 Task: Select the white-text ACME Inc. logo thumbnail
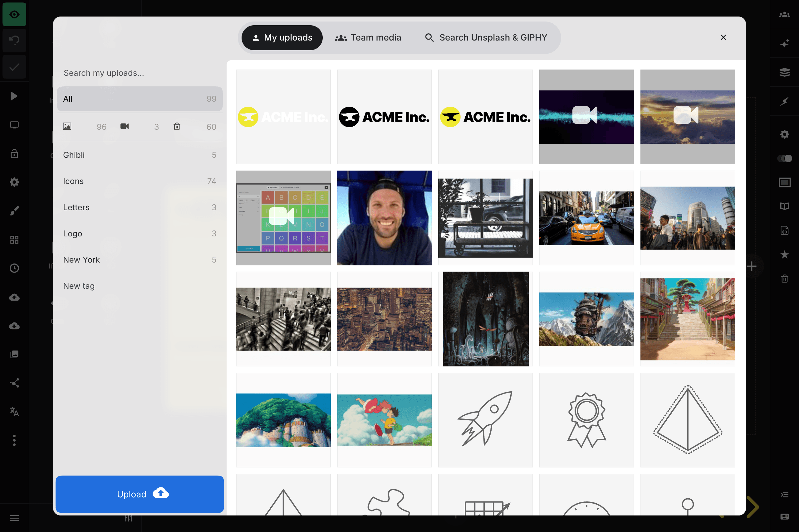(x=283, y=117)
